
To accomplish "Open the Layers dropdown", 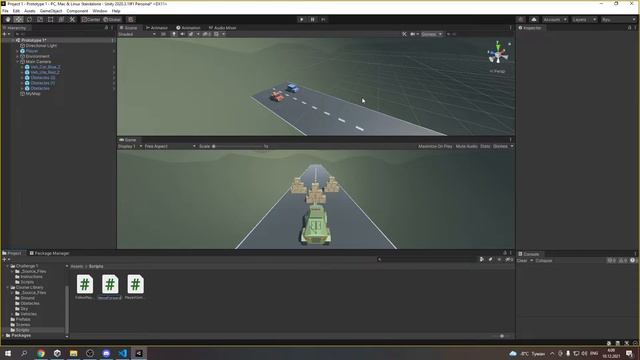I will tap(584, 20).
